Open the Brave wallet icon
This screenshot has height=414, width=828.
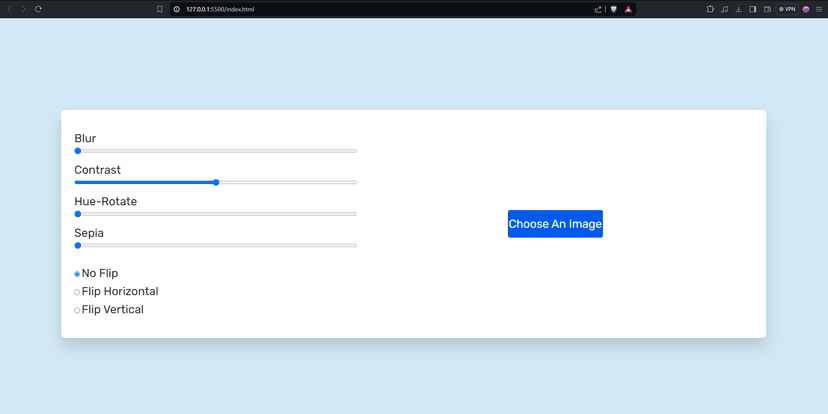(x=767, y=9)
